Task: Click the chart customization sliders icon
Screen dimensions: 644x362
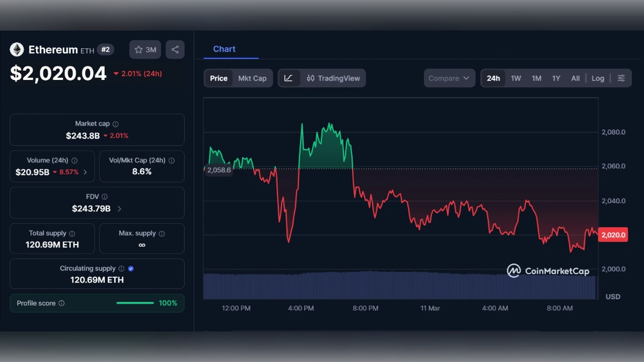Action: (x=621, y=78)
